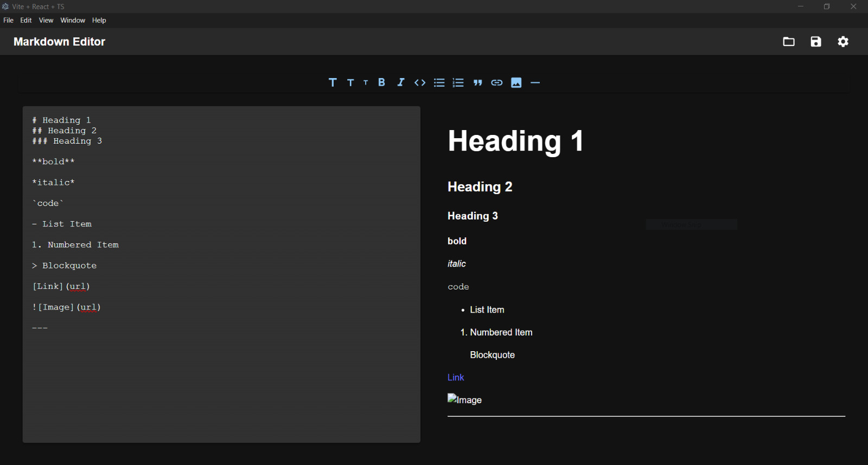868x465 pixels.
Task: Insert inline code with the code icon
Action: coord(420,82)
